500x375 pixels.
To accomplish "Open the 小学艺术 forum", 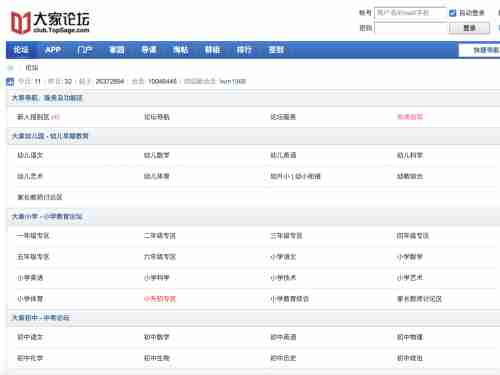I will (410, 278).
